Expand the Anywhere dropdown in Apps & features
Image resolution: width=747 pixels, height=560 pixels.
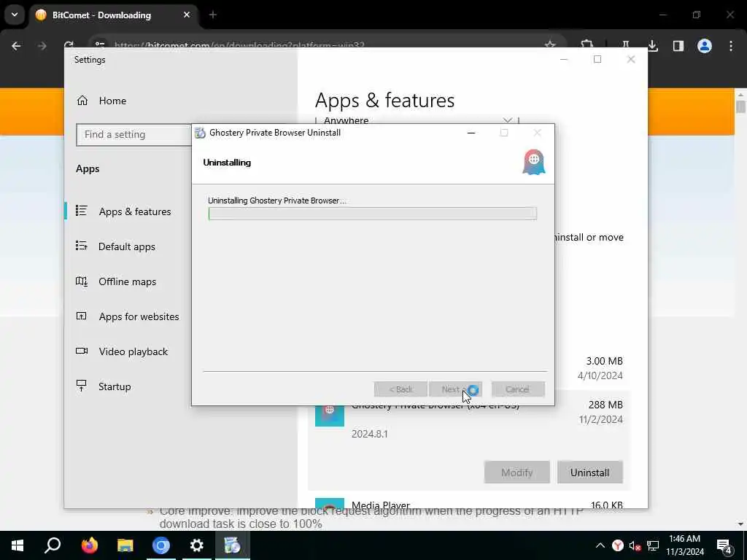(417, 120)
